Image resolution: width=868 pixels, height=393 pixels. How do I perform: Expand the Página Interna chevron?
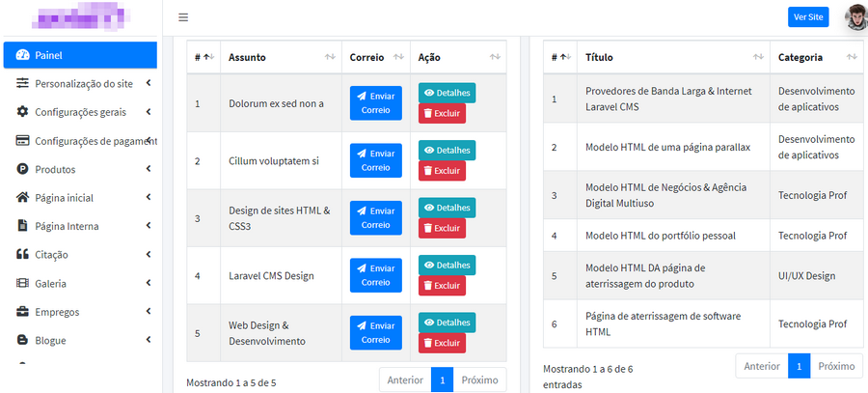tap(149, 226)
